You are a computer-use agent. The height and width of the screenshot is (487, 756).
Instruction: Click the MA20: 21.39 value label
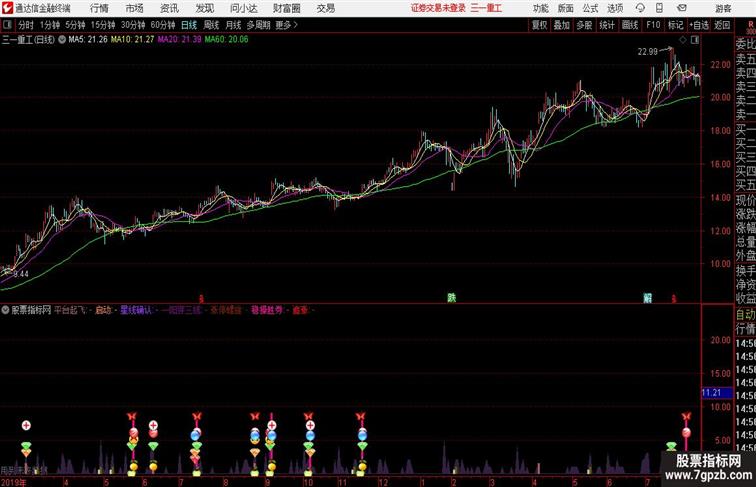click(179, 40)
